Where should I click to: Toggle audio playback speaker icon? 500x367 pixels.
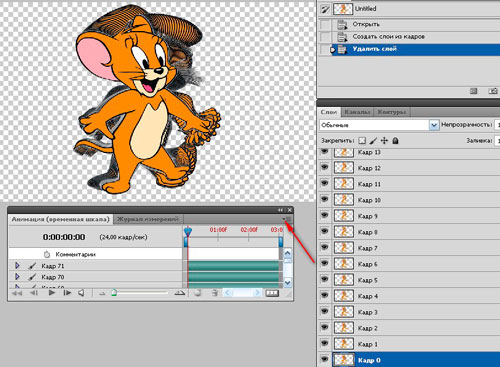(81, 293)
